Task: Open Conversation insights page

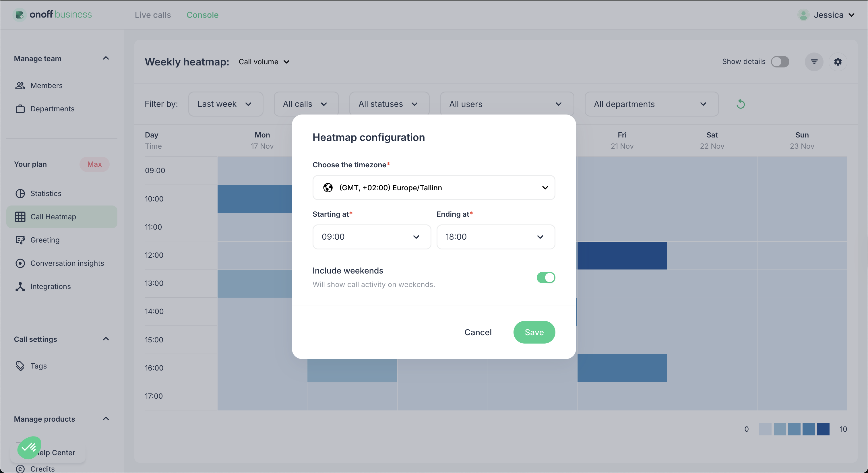Action: pos(62,263)
